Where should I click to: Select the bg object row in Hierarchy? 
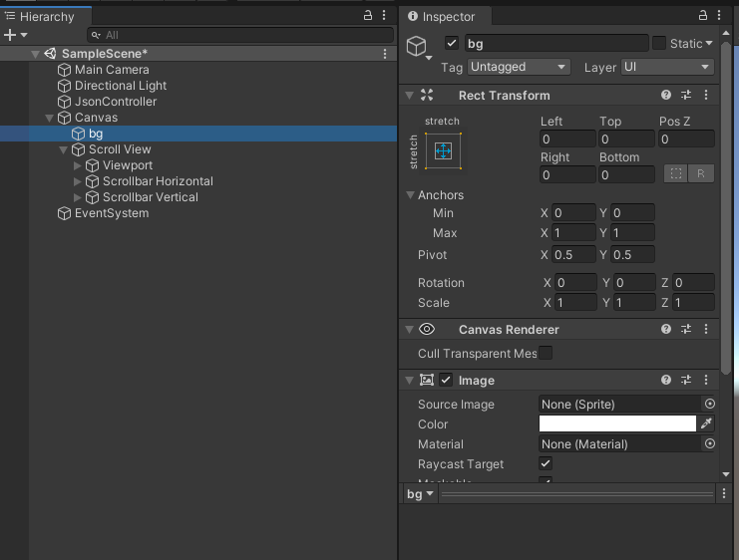198,134
